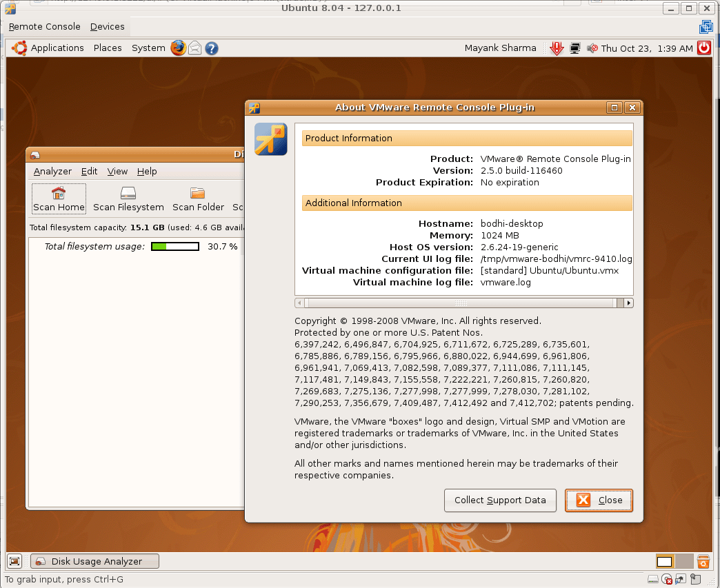
Task: Click the Scan Folder icon
Action: [x=197, y=193]
